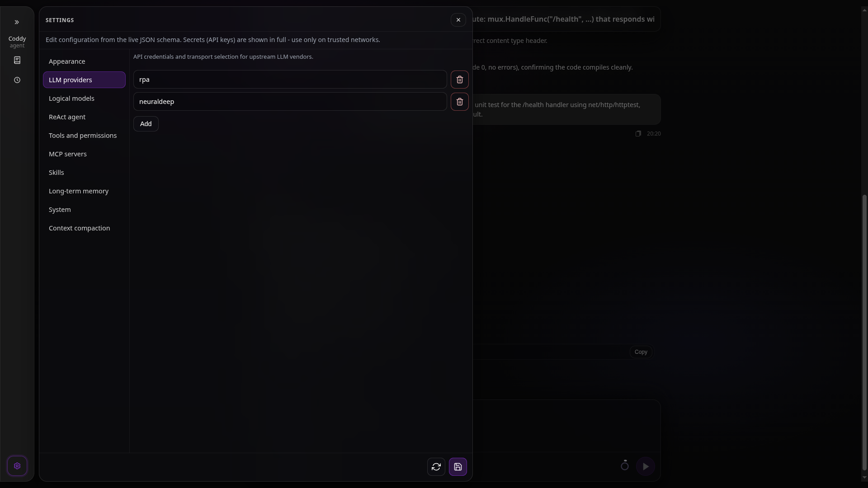Open Long-term memory settings
This screenshot has height=488, width=868.
[x=84, y=191]
